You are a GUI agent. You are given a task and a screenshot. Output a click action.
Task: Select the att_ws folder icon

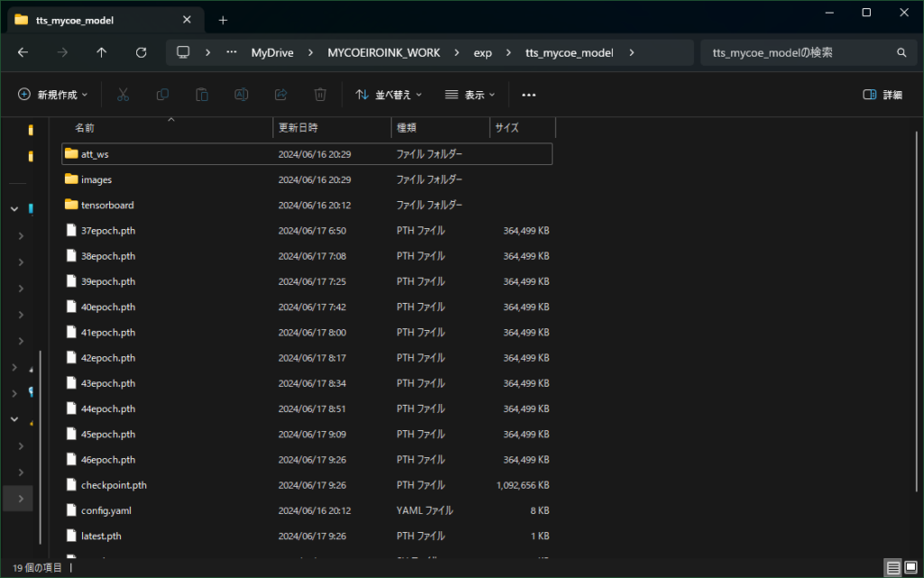click(x=71, y=153)
